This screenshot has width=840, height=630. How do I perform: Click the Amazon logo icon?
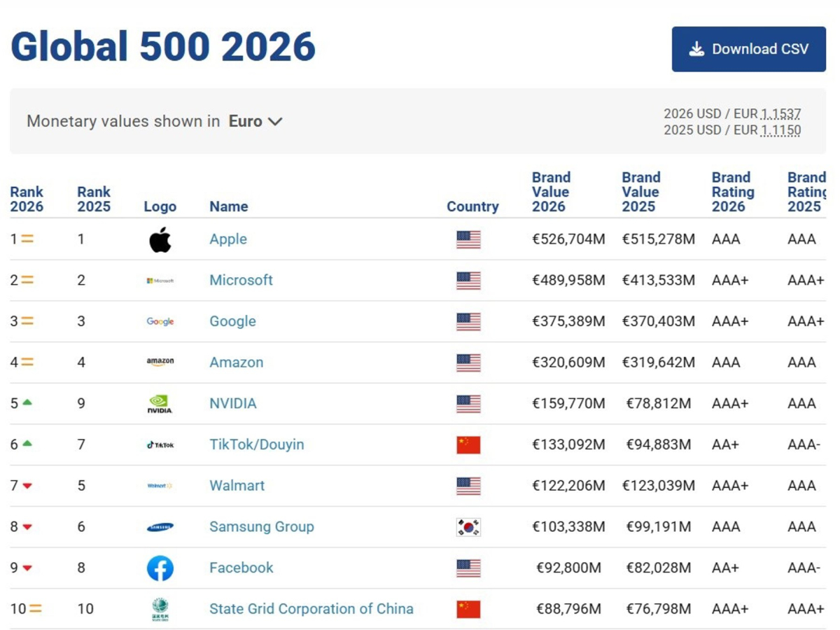point(160,362)
